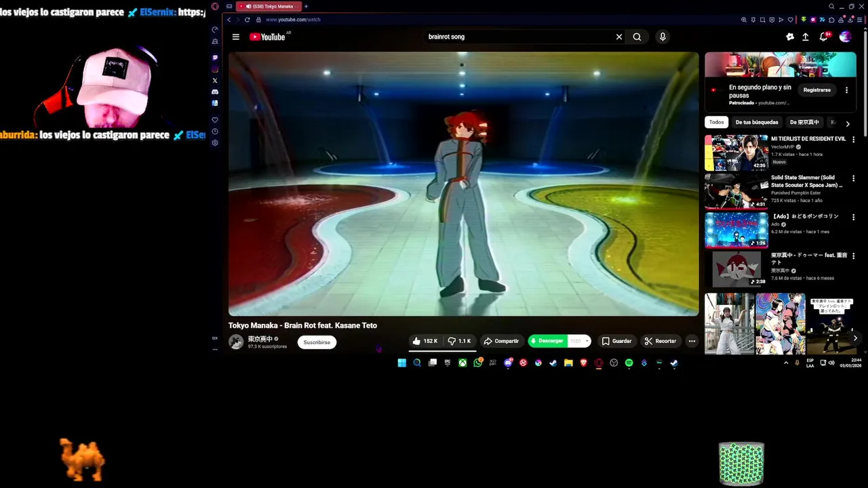Viewport: 868px width, 488px height.
Task: Click the magnifier search button on YouTube
Action: point(637,37)
